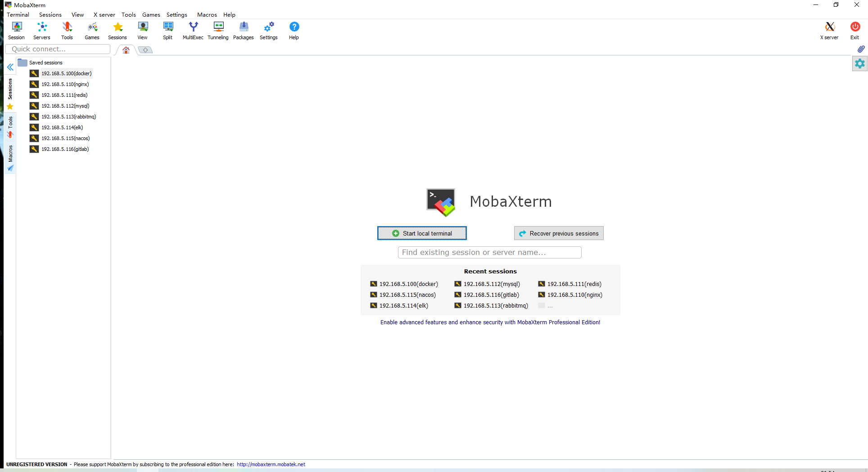Open the Sessions star toolbar icon
This screenshot has width=868, height=472.
coord(118,31)
